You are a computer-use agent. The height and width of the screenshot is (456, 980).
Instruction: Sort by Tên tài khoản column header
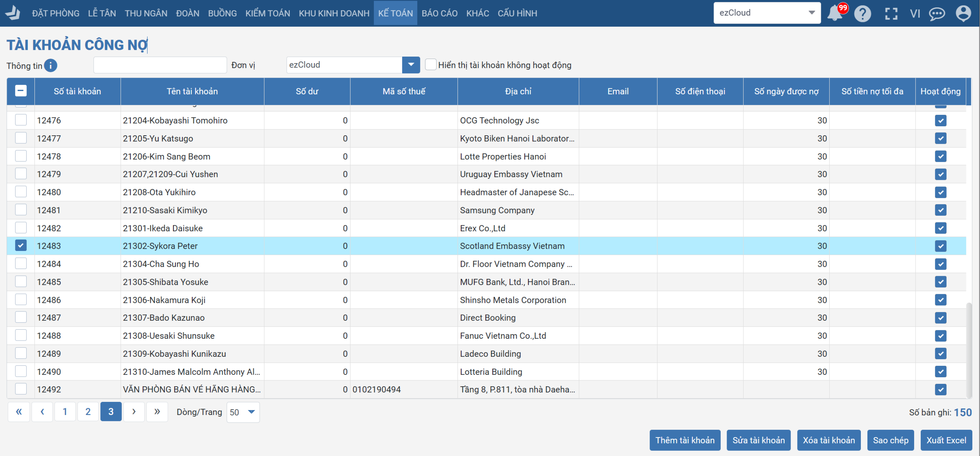pyautogui.click(x=192, y=91)
